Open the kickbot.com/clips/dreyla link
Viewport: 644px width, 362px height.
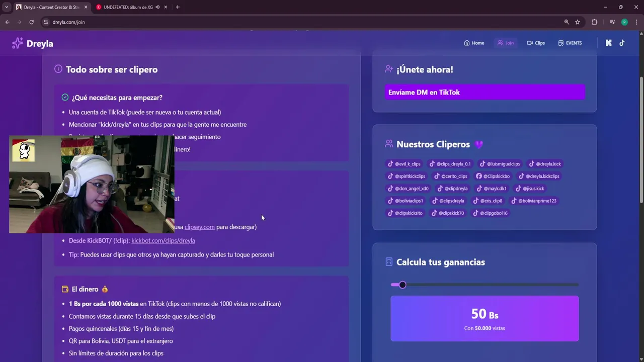[163, 240]
